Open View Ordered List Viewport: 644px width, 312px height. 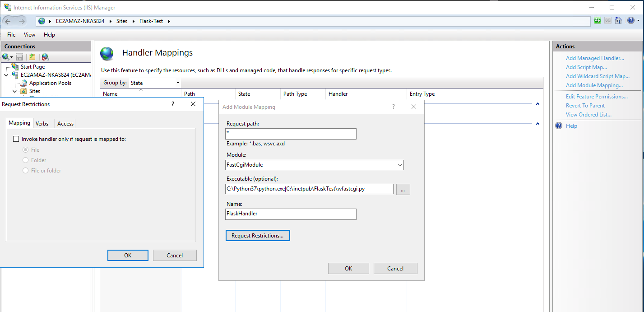click(x=588, y=115)
